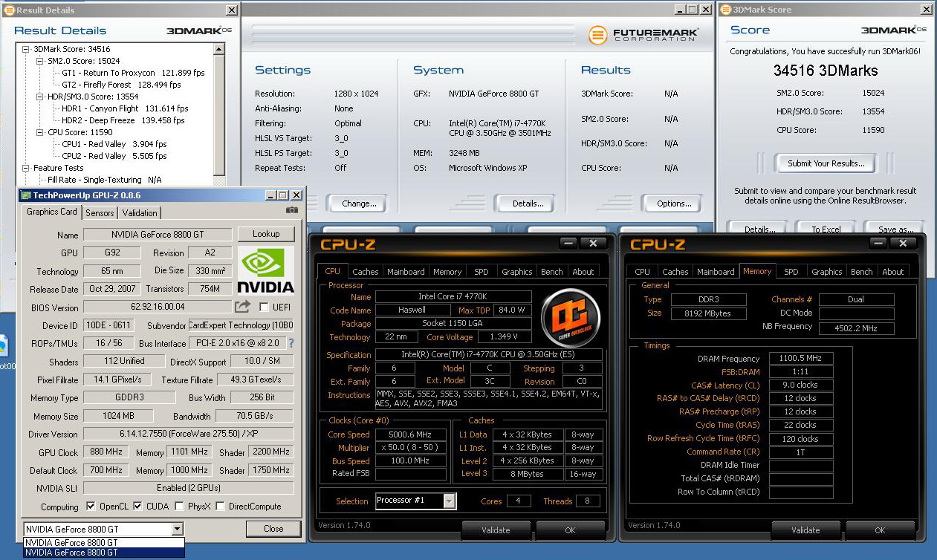Switch to CPU tab in right CPU-Z window

tap(642, 272)
